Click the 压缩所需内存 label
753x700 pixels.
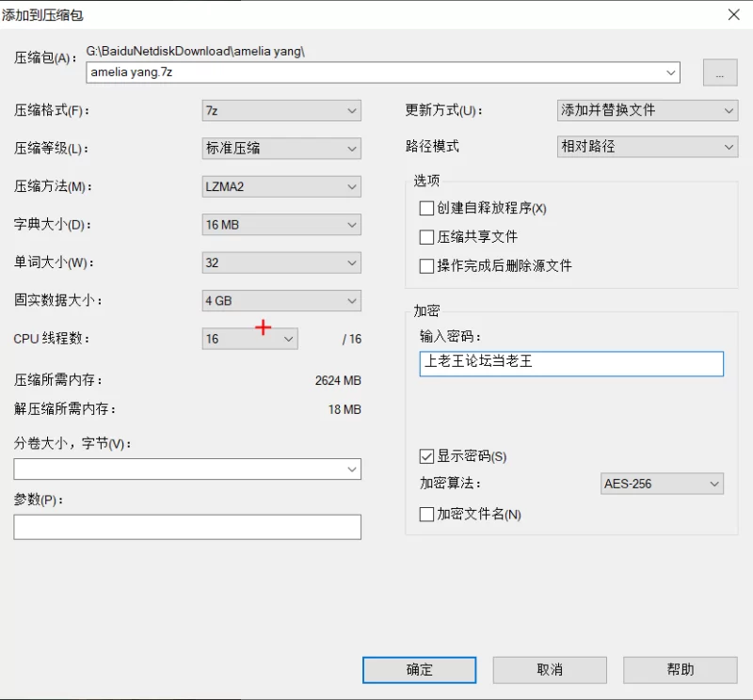coord(57,380)
